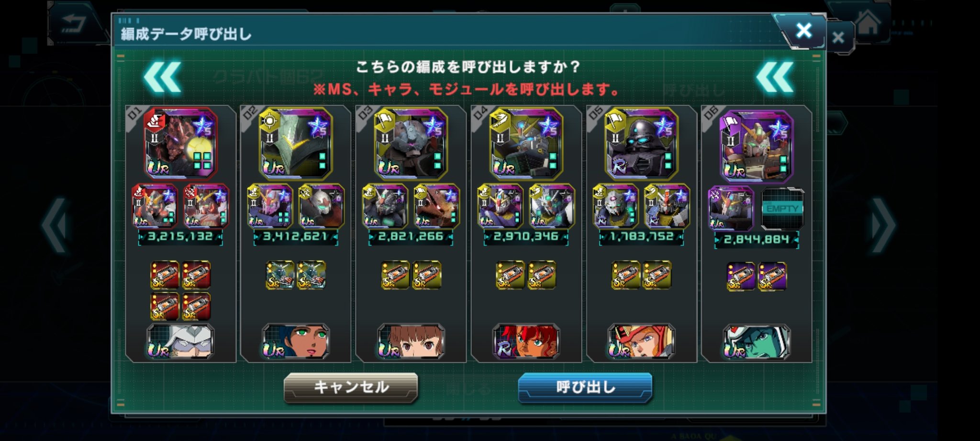Click the キャンセル button
The height and width of the screenshot is (441, 980).
[351, 387]
